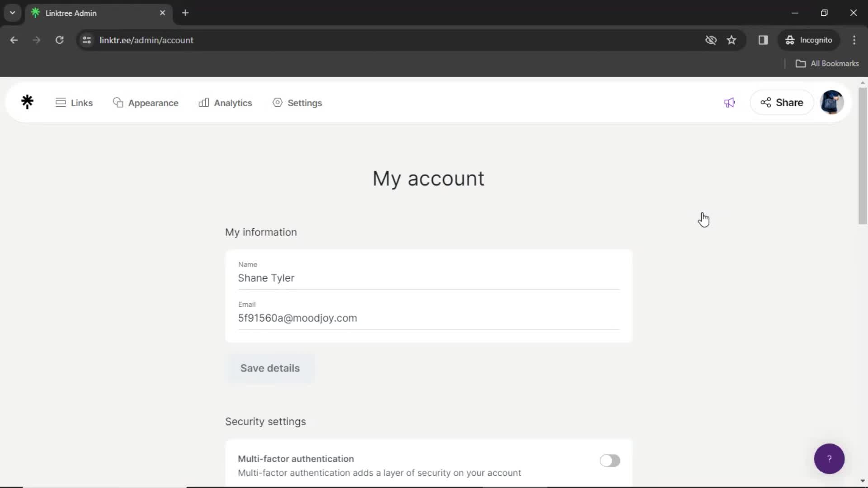Click the Linktree logo icon

[27, 102]
